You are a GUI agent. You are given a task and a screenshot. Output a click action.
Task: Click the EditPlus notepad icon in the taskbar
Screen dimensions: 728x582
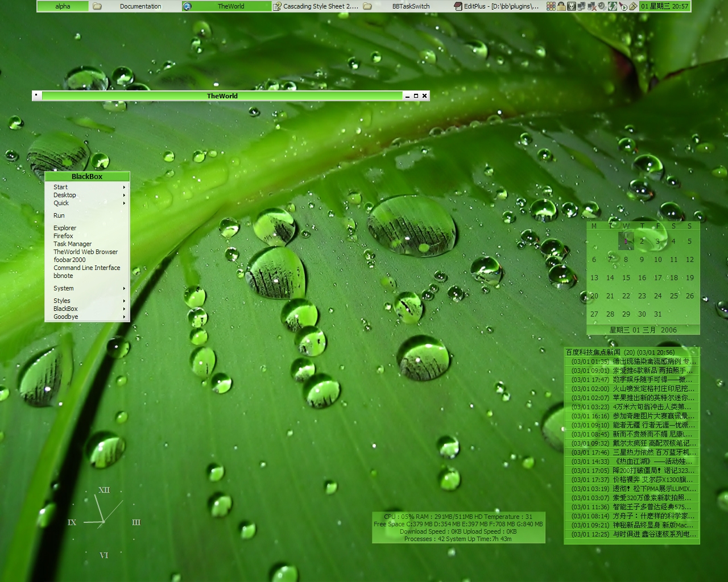[x=458, y=6]
